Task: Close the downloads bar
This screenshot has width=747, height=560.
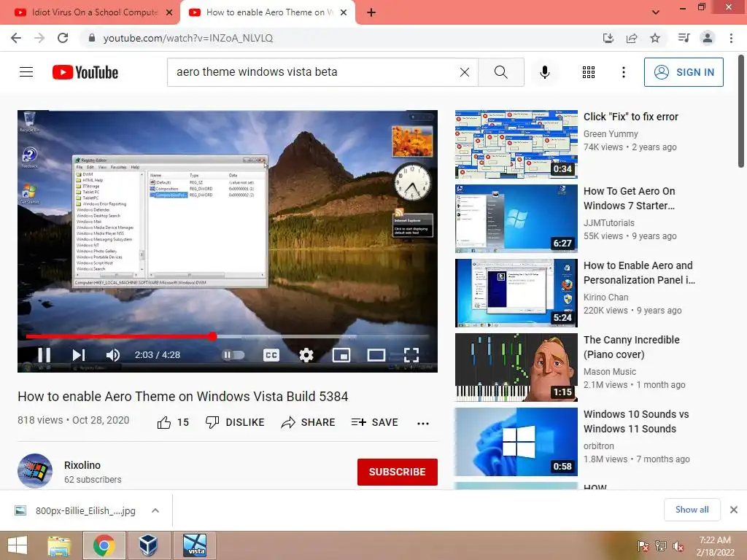Action: tap(734, 510)
